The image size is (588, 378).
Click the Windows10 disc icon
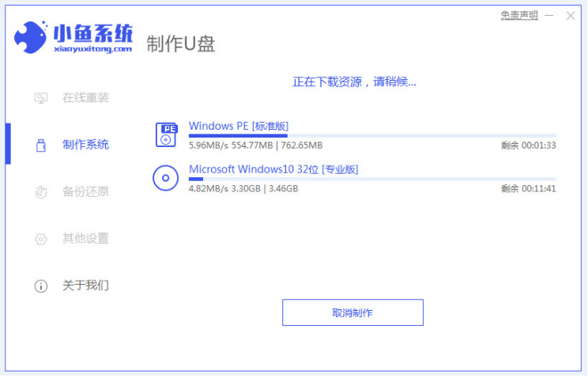pos(165,178)
